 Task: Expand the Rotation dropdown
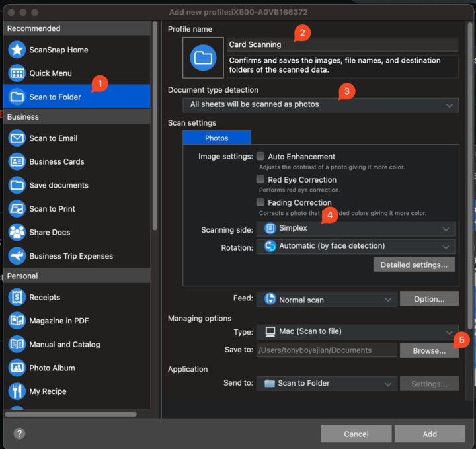[x=356, y=247]
